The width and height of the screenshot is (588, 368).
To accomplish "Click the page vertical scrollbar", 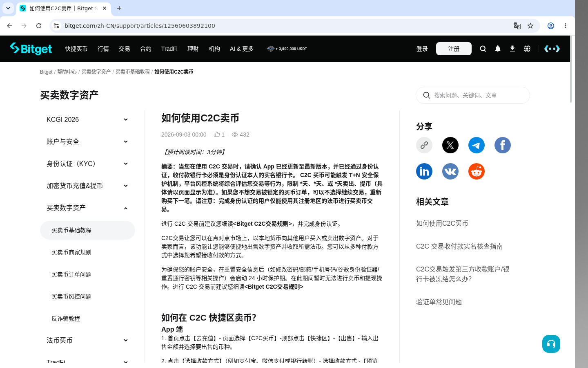I will coord(571,70).
